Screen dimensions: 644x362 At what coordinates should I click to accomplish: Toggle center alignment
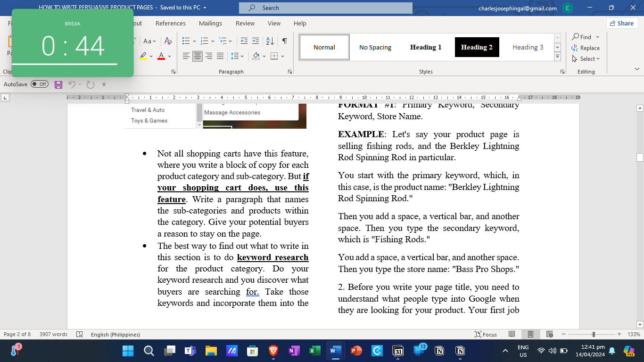[198, 56]
